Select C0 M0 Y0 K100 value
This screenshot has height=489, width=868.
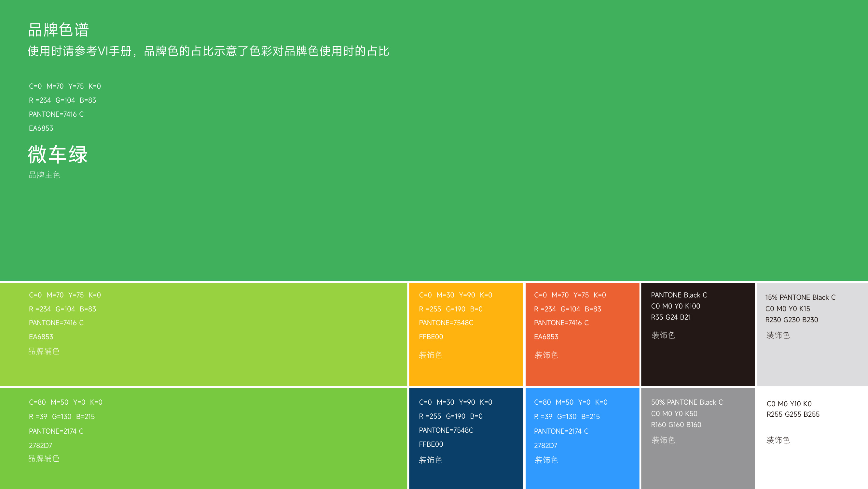676,306
